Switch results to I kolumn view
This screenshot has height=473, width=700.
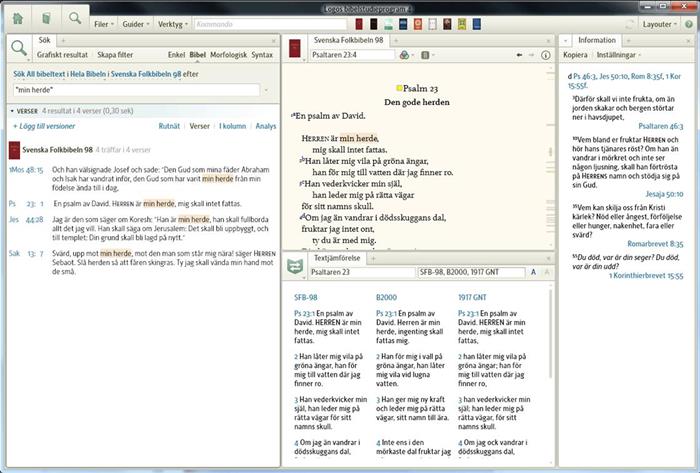point(233,126)
